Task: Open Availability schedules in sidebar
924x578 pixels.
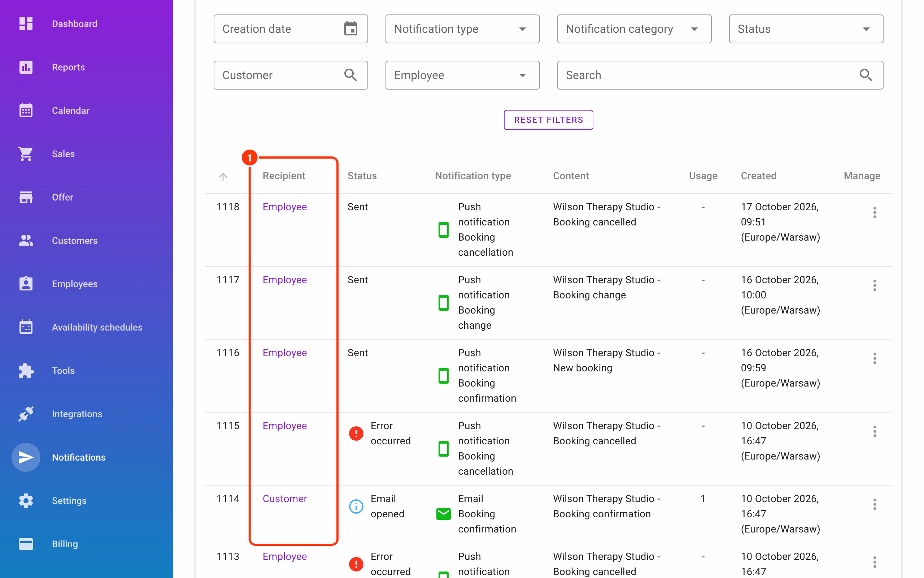Action: pos(97,327)
